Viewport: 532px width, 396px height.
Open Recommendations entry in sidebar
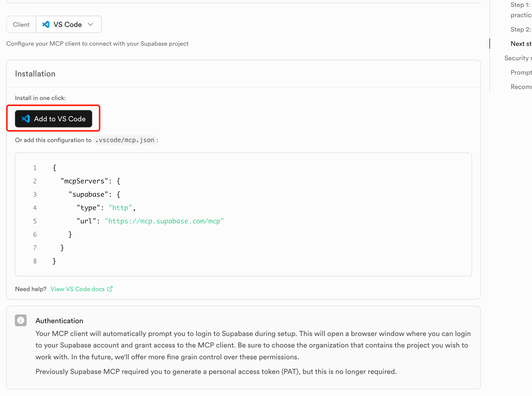point(521,87)
